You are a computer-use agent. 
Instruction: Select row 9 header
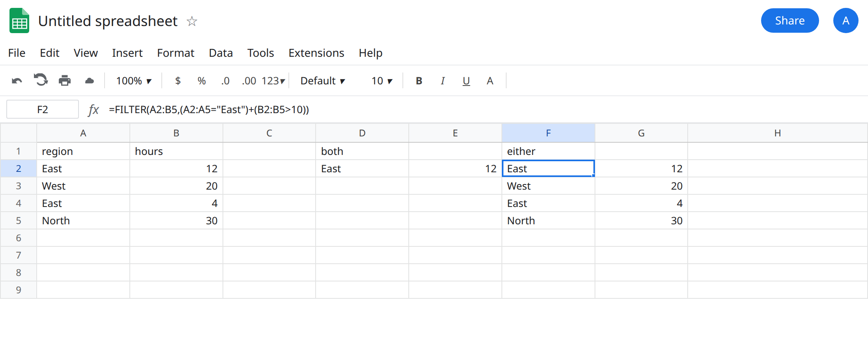click(x=19, y=290)
